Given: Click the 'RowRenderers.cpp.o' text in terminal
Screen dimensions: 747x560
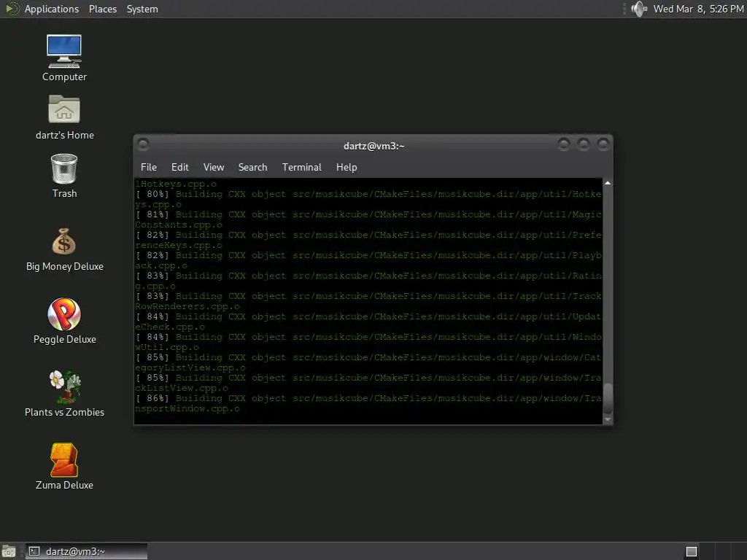Looking at the screenshot, I should click(x=187, y=306).
